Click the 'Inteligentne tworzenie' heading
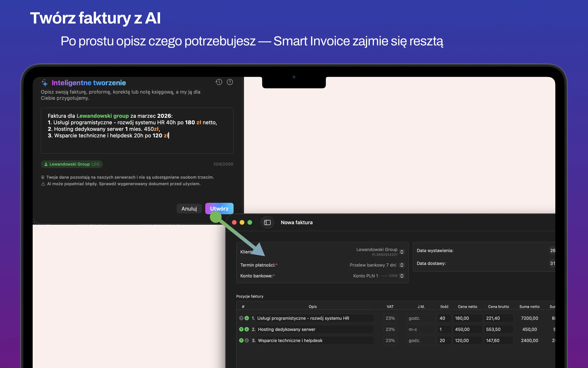588x368 pixels. pos(89,83)
